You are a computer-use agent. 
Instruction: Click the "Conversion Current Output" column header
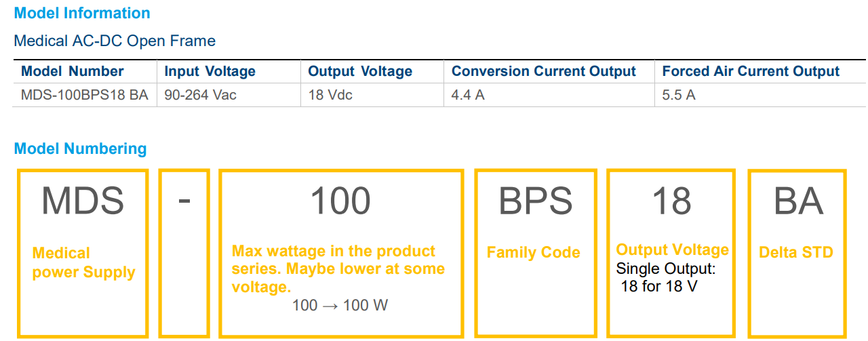(544, 71)
